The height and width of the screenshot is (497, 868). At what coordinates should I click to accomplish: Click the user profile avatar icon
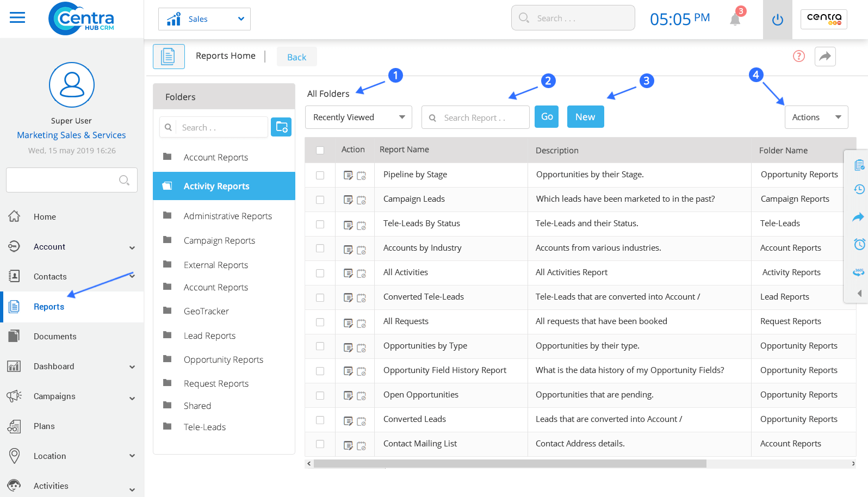(72, 85)
